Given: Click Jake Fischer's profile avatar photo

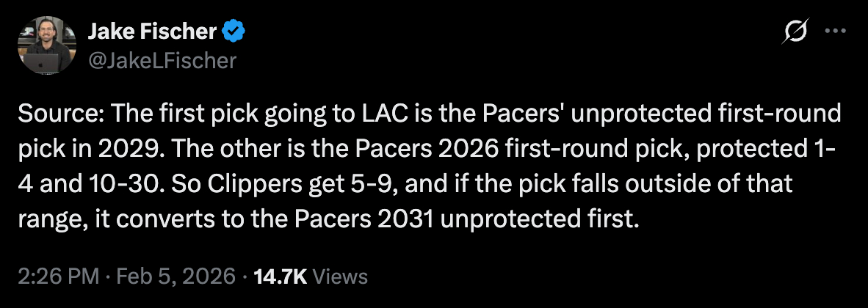Looking at the screenshot, I should (47, 45).
